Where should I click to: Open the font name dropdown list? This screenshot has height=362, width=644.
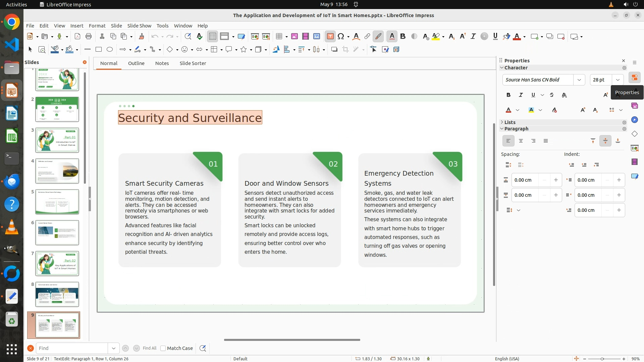click(x=579, y=80)
